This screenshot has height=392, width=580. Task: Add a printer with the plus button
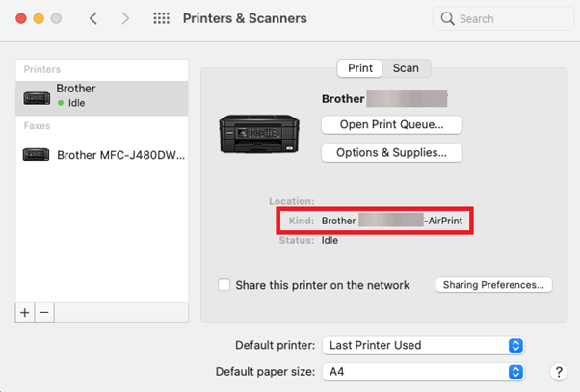point(25,313)
